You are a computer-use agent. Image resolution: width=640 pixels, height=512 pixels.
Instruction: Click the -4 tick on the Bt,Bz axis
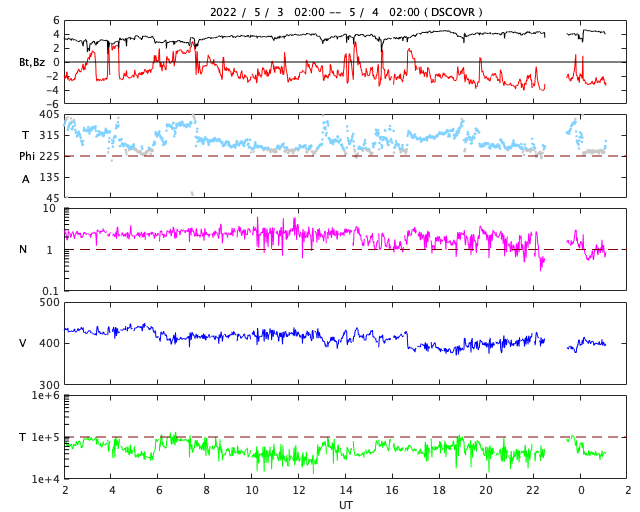(x=52, y=90)
